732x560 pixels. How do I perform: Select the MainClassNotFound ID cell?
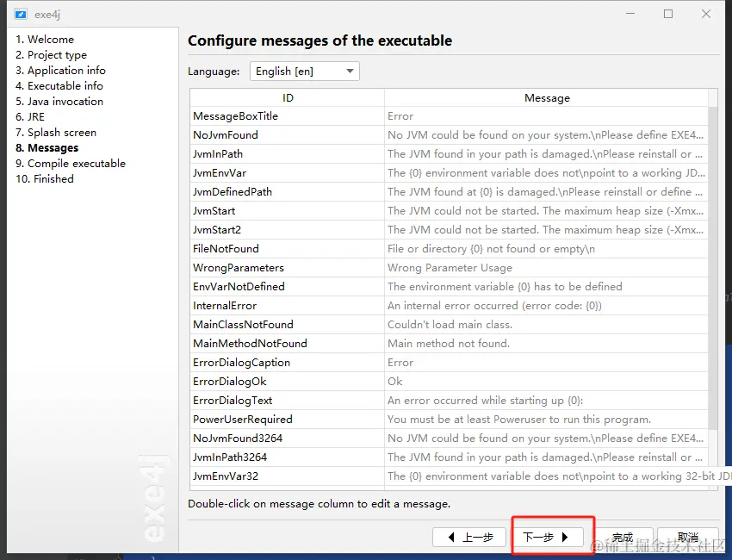pyautogui.click(x=288, y=324)
